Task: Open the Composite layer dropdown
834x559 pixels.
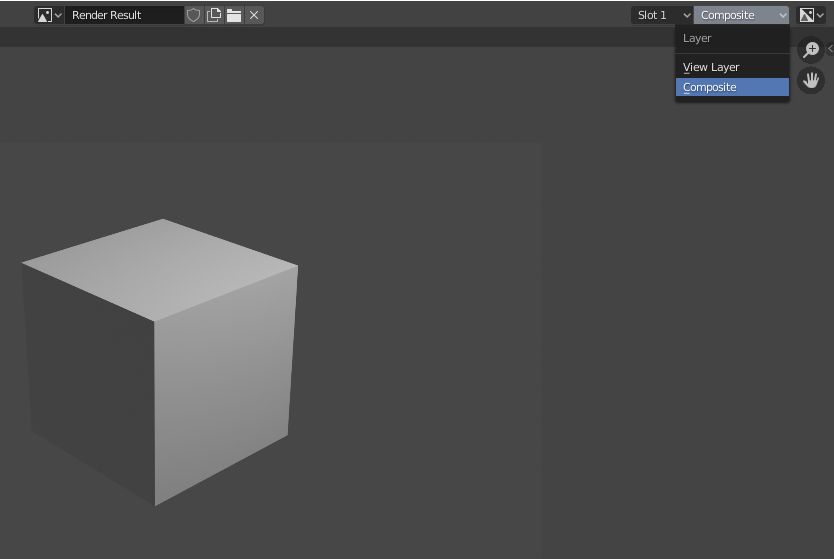Action: [x=741, y=15]
